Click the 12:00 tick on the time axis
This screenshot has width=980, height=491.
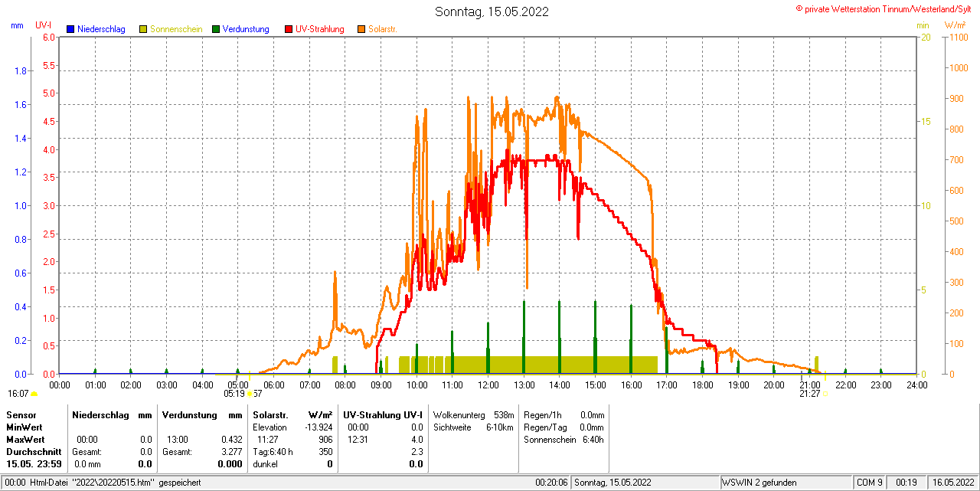pyautogui.click(x=488, y=385)
